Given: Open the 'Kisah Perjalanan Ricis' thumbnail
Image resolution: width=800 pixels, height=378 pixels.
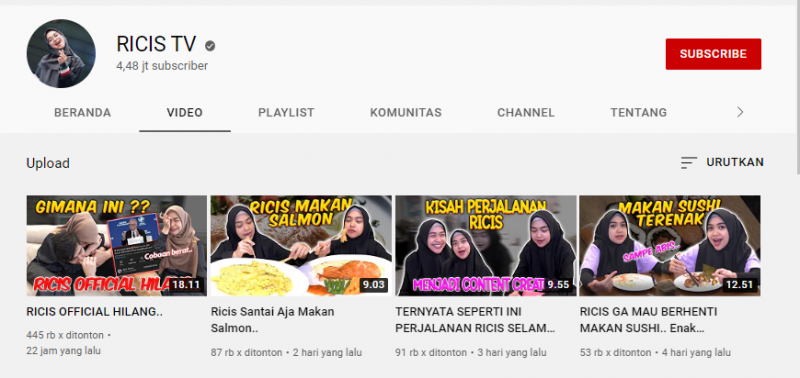Looking at the screenshot, I should click(486, 245).
